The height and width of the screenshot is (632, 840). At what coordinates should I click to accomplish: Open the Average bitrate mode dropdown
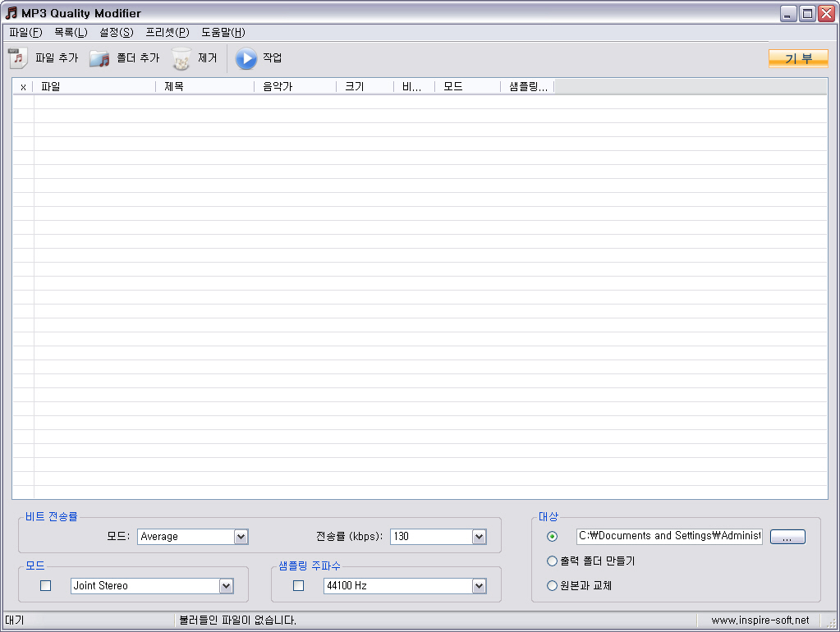(x=241, y=537)
